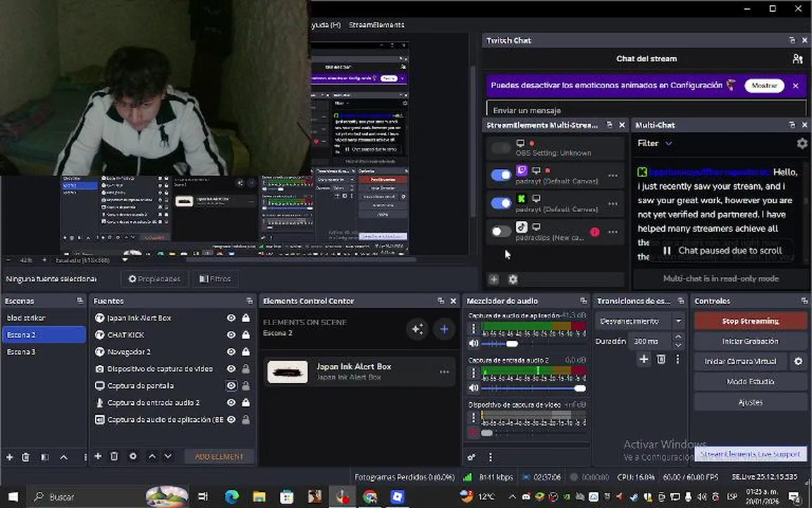
Task: Unlock the Navegador 2 source
Action: click(x=246, y=351)
